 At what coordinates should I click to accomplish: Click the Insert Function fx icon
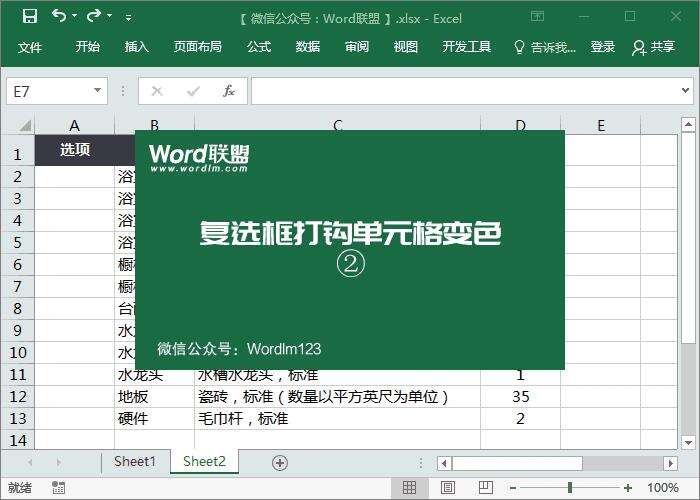[229, 91]
